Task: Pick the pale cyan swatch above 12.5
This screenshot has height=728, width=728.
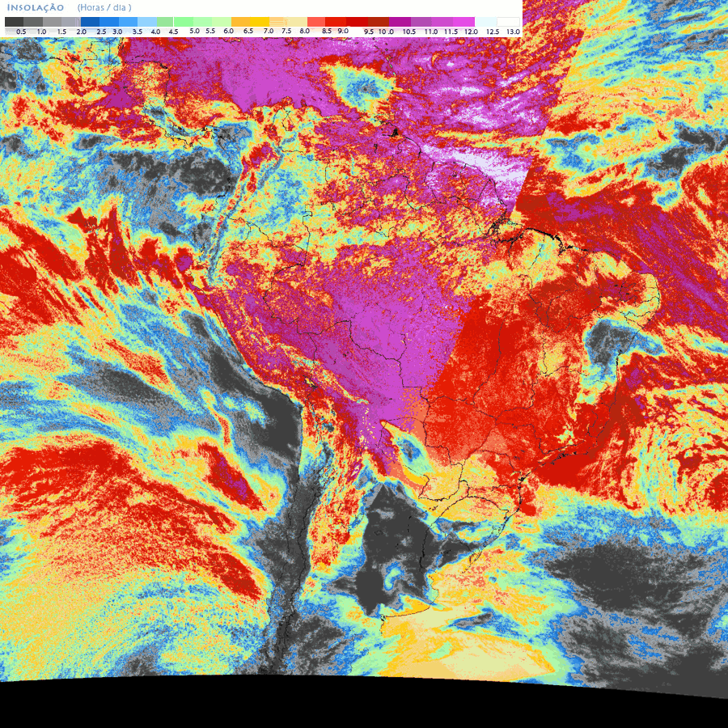Action: [x=485, y=22]
